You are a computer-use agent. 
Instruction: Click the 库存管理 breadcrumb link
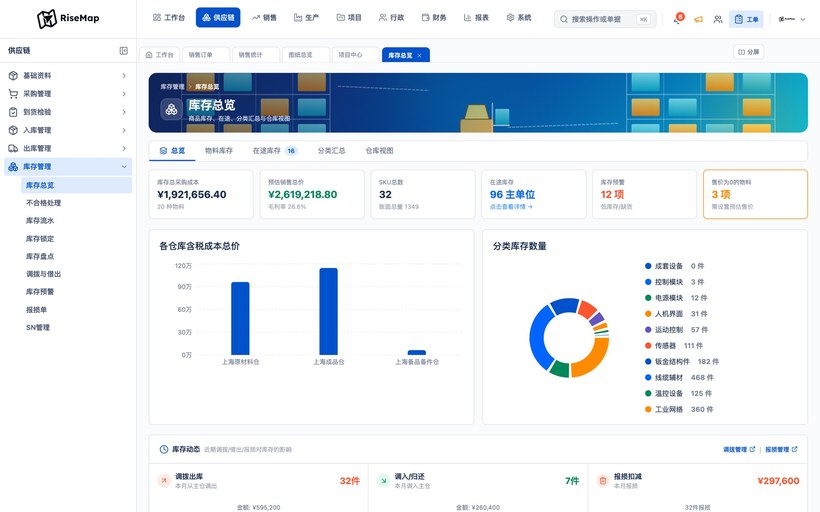[x=172, y=87]
